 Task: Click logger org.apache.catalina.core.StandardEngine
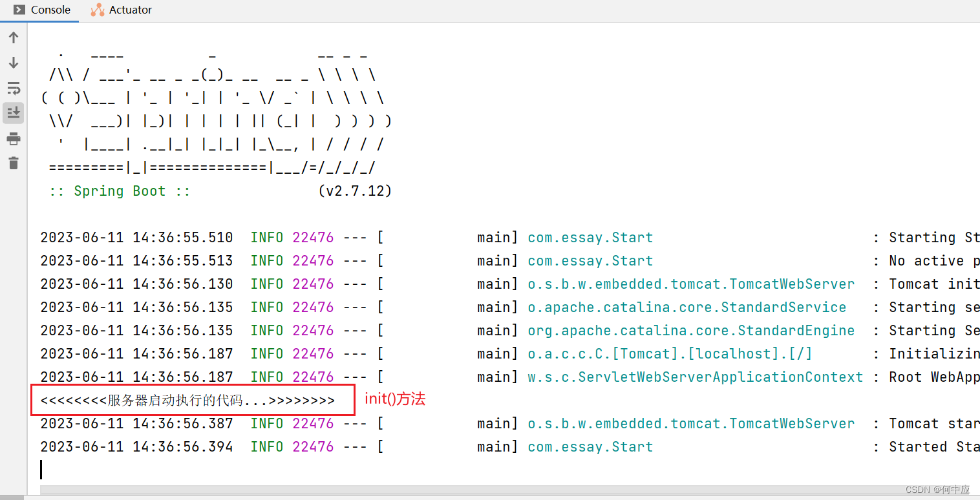691,331
